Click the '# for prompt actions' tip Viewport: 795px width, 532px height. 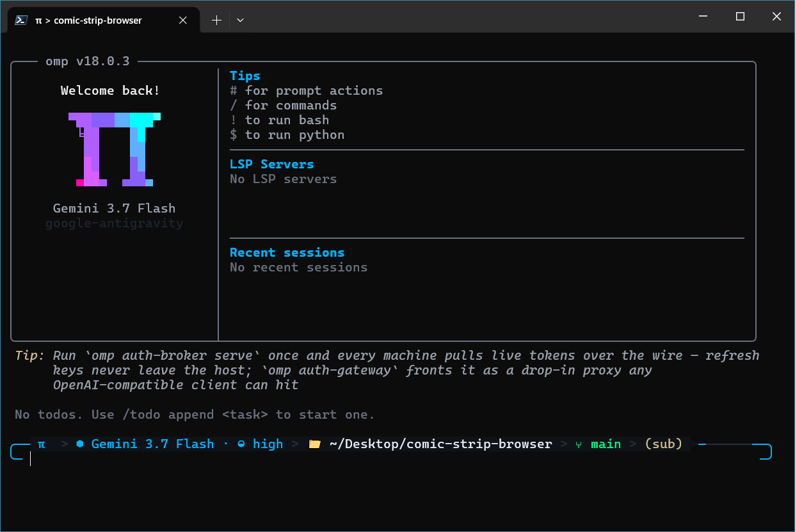pos(307,90)
